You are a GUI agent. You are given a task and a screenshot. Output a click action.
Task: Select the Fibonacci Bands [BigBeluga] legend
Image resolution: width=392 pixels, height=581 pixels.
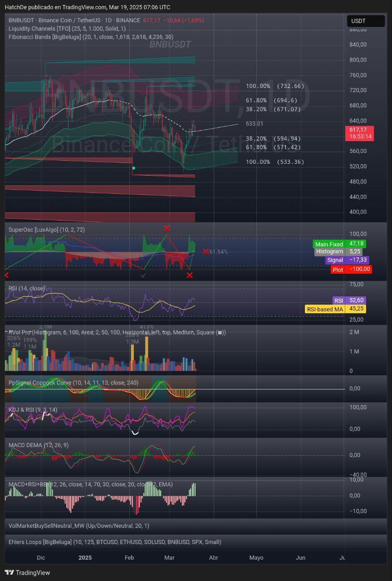point(91,37)
